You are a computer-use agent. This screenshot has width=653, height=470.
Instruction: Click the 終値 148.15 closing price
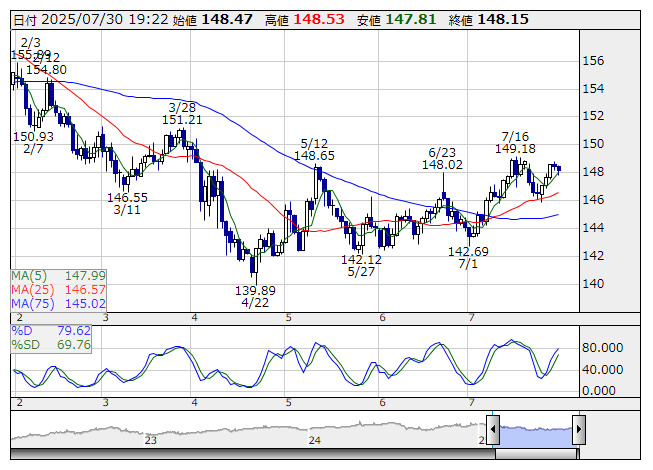[489, 20]
